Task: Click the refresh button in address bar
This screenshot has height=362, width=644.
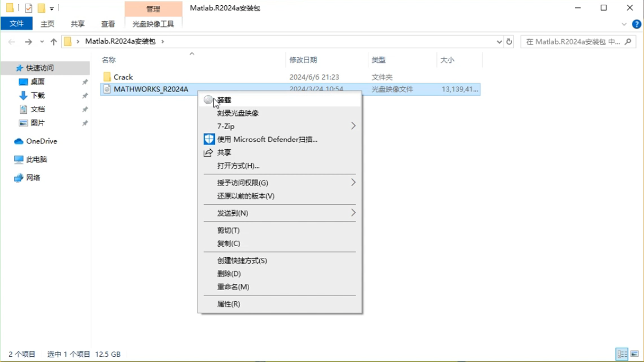Action: point(509,41)
